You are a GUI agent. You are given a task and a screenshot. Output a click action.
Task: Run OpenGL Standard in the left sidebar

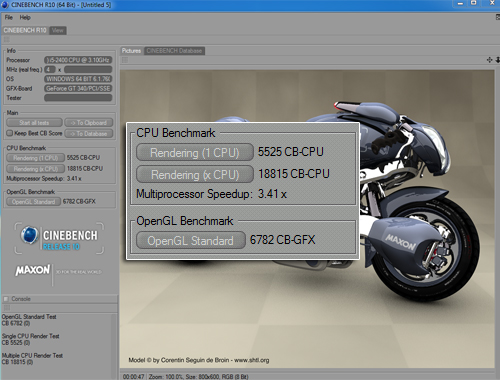pyautogui.click(x=33, y=202)
